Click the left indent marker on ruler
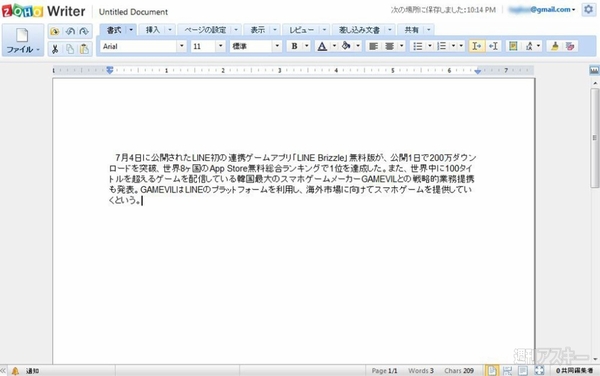Viewport: 600px width, 376px height. 110,70
